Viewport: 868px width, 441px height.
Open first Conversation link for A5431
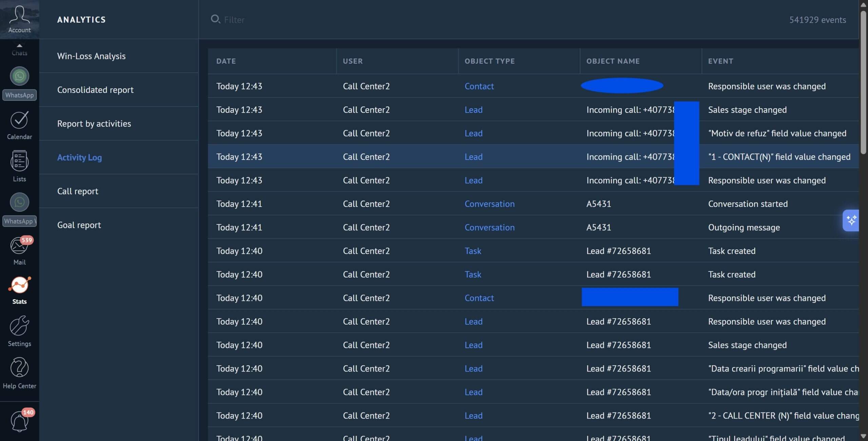tap(489, 204)
